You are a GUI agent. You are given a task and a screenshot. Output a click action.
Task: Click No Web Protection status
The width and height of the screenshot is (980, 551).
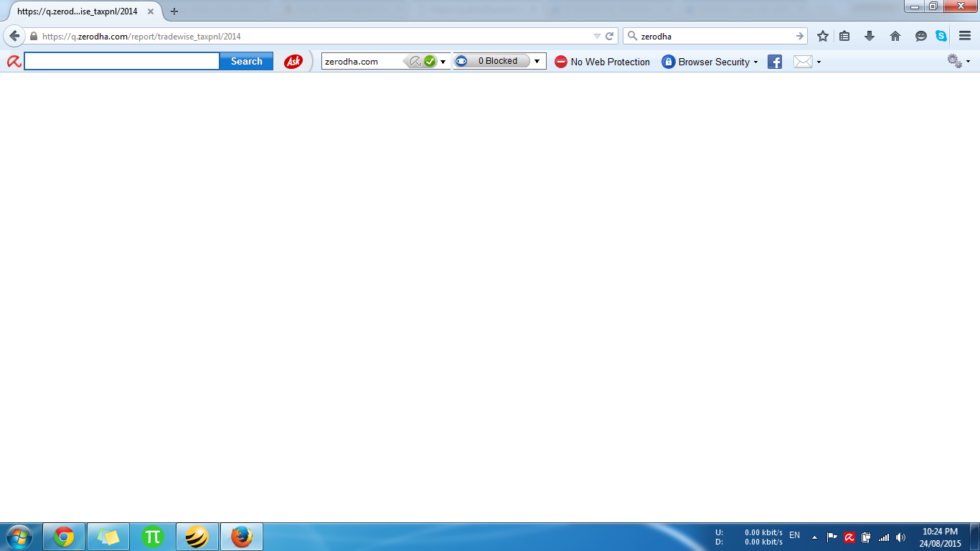(x=603, y=62)
